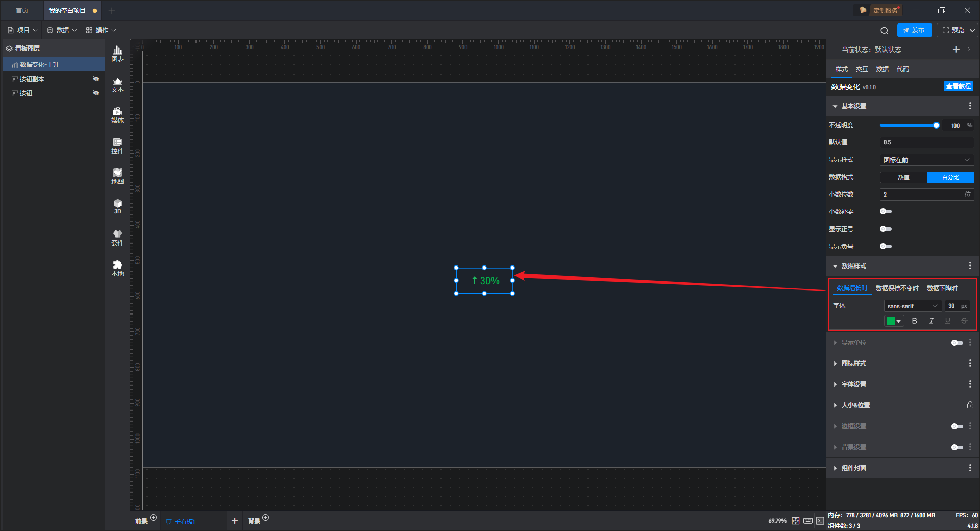This screenshot has width=980, height=531.
Task: Click the 查看教程 button
Action: pyautogui.click(x=958, y=86)
